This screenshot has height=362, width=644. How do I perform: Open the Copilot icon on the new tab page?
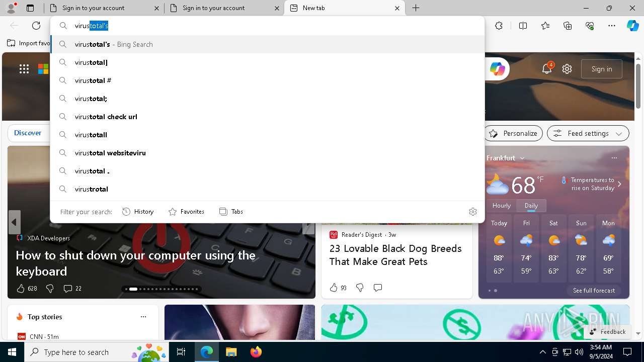click(497, 69)
